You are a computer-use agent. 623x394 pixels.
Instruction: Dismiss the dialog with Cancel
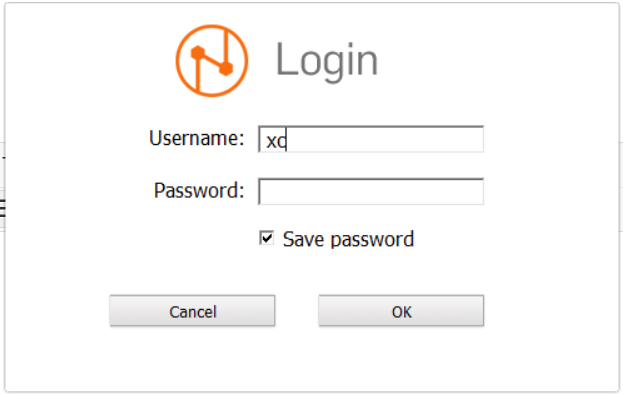192,311
